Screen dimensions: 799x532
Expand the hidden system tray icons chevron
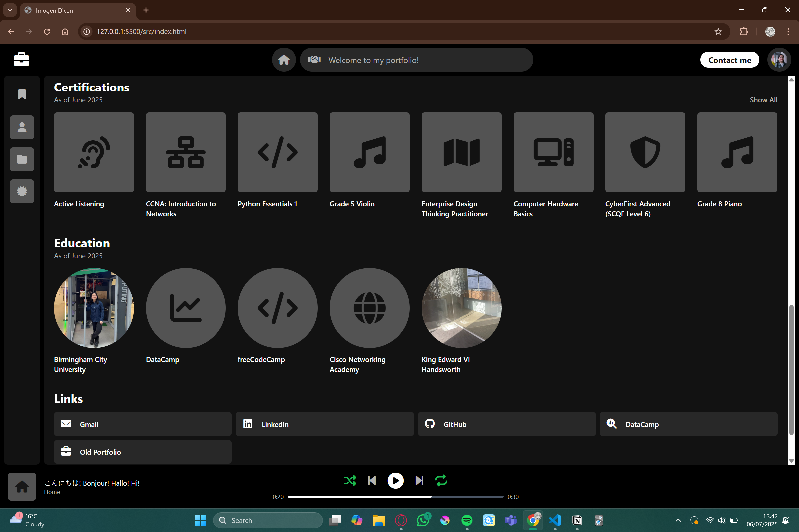point(678,520)
